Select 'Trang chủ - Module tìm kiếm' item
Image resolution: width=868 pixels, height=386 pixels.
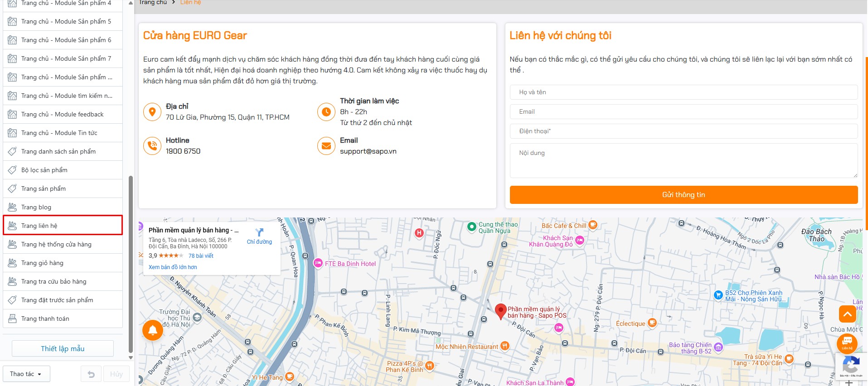pos(63,96)
